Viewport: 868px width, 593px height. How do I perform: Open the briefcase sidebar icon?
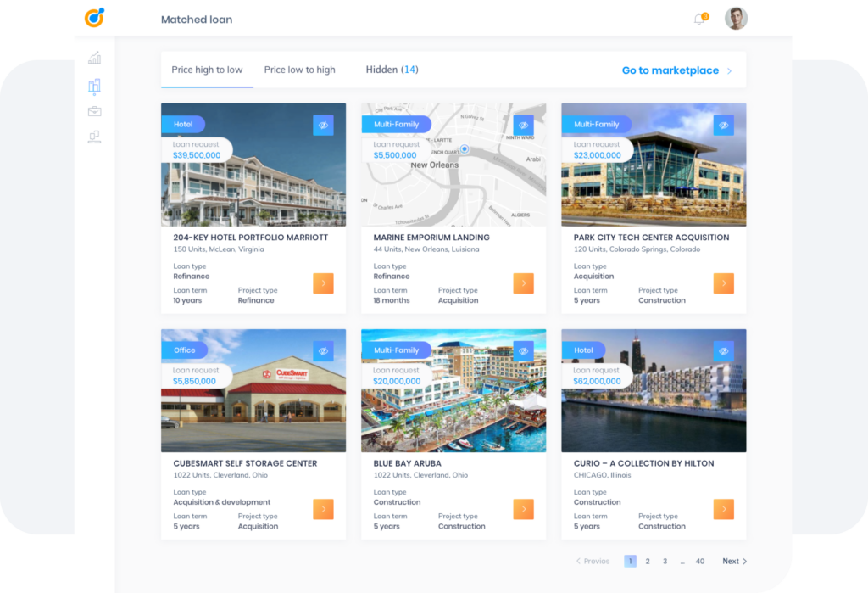(95, 111)
